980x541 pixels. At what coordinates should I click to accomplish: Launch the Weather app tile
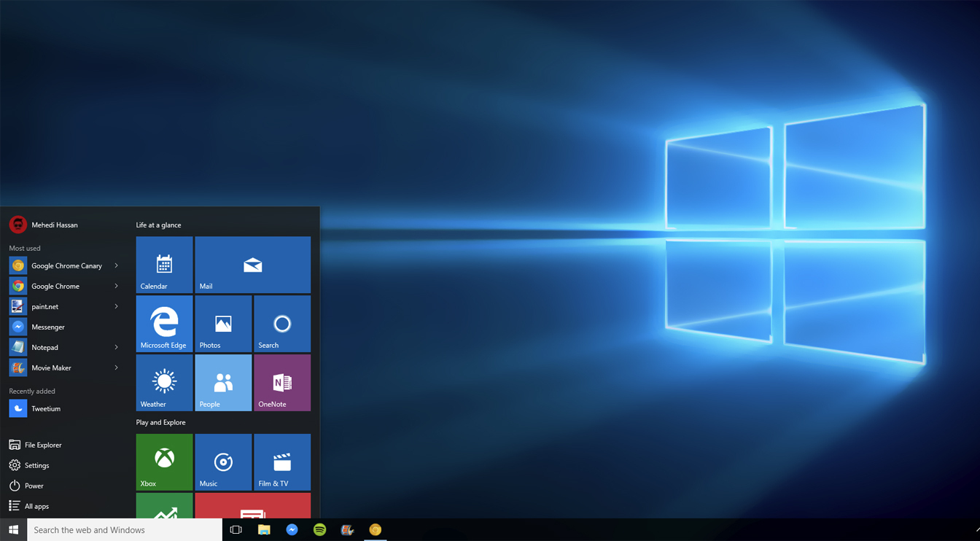click(164, 382)
